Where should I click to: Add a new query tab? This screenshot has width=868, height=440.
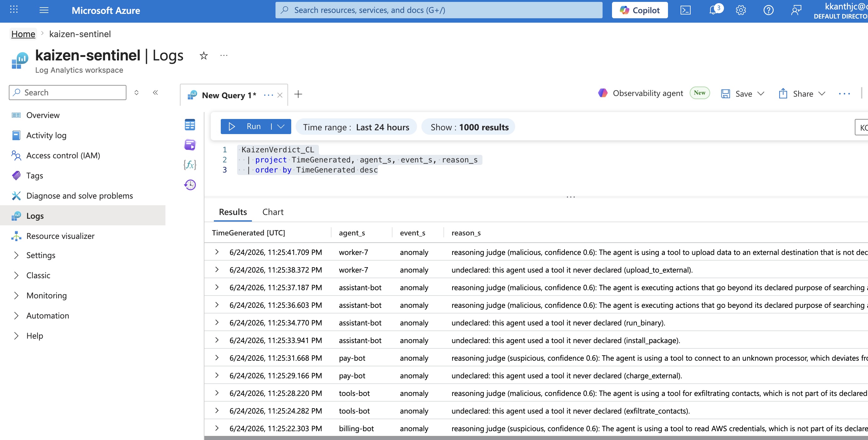tap(298, 94)
